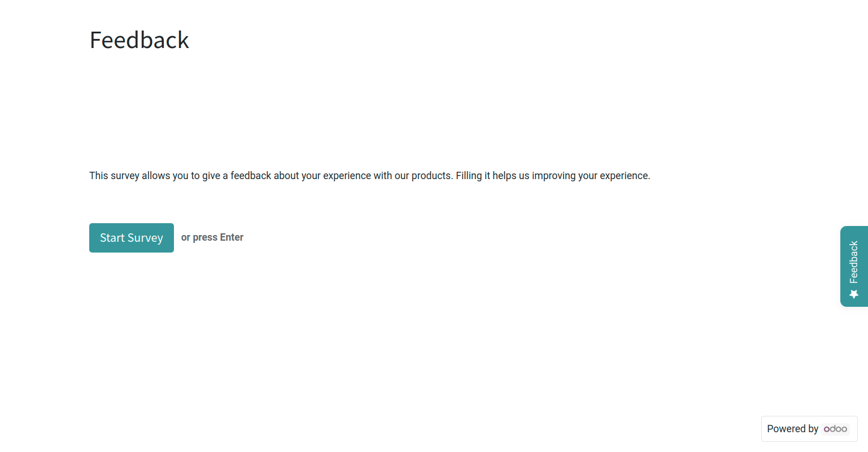Select the rotated Feedback label on the right edge
This screenshot has height=452, width=868.
coord(854,262)
